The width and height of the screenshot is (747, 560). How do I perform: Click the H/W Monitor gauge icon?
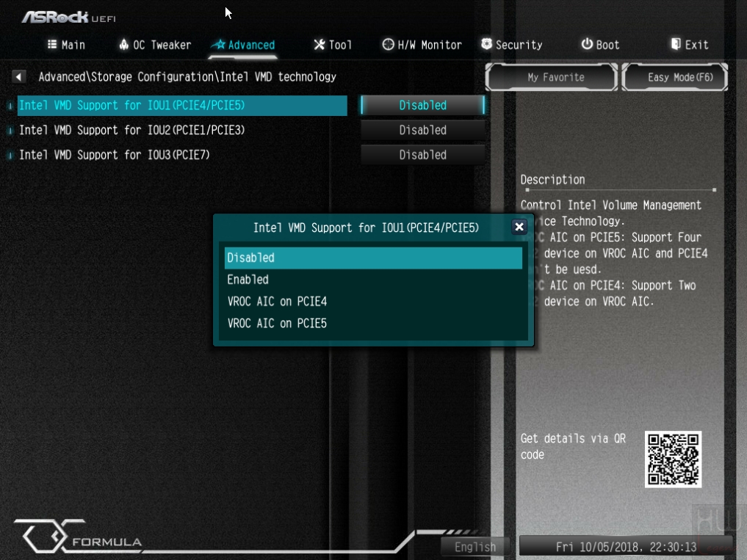389,44
